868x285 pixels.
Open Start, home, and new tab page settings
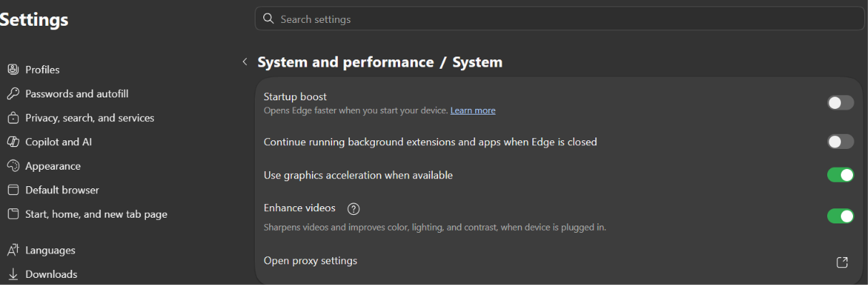[x=96, y=214]
